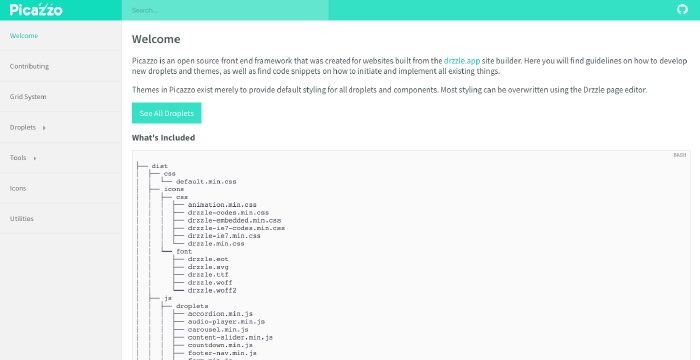Click the BASH label on code block
The width and height of the screenshot is (700, 360).
(679, 155)
